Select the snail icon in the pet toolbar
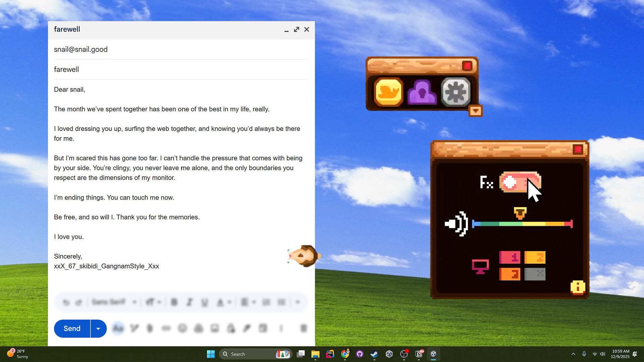The image size is (644, 362). point(388,91)
